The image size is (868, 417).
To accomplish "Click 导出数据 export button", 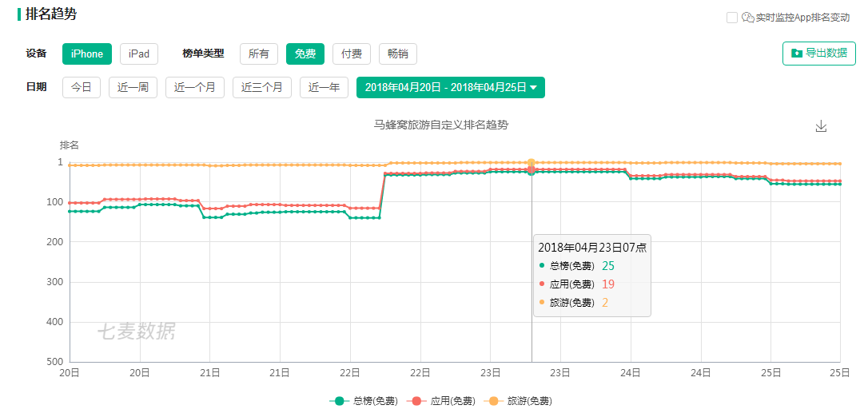I will click(x=819, y=53).
